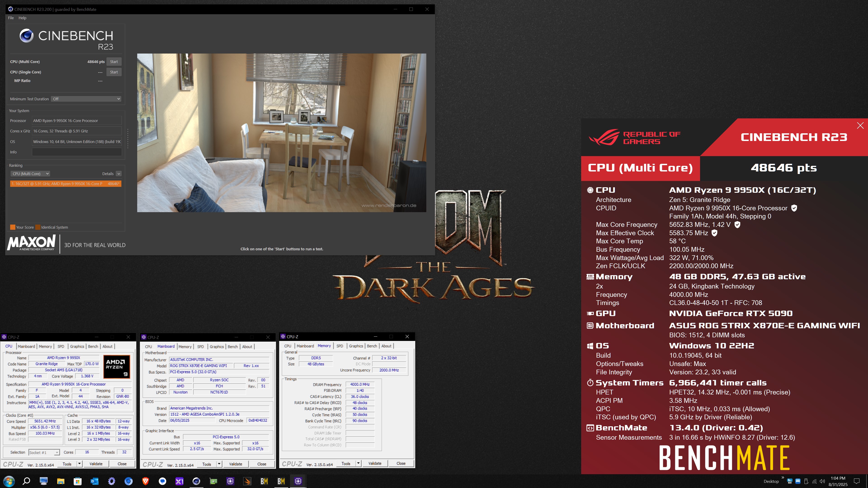The height and width of the screenshot is (488, 868).
Task: Click the Max Core Frequency shield icon
Action: 737,225
